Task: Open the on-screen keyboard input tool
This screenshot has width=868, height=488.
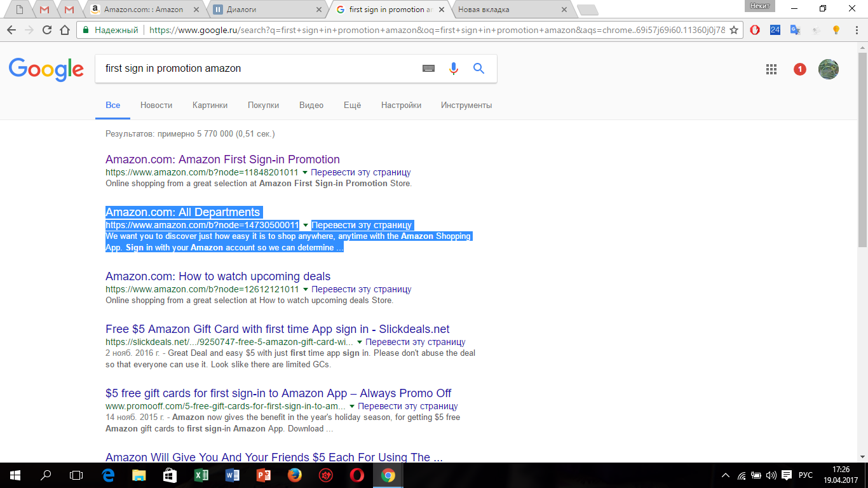Action: point(429,69)
